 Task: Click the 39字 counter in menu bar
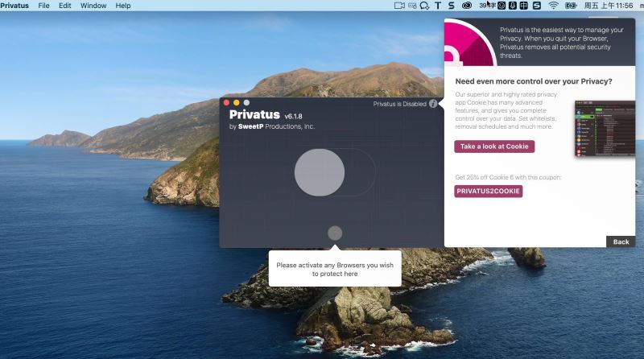(487, 6)
